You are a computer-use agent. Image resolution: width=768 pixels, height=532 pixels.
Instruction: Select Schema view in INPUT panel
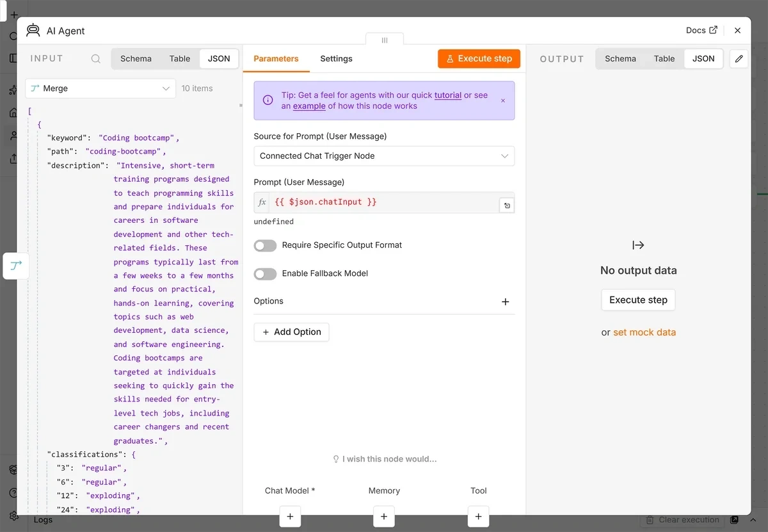point(136,59)
